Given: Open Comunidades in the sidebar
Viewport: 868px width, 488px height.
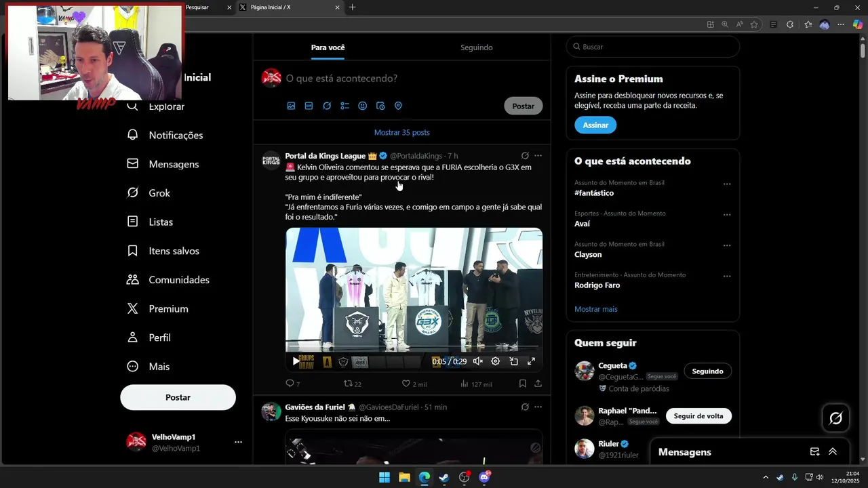Looking at the screenshot, I should (x=168, y=280).
